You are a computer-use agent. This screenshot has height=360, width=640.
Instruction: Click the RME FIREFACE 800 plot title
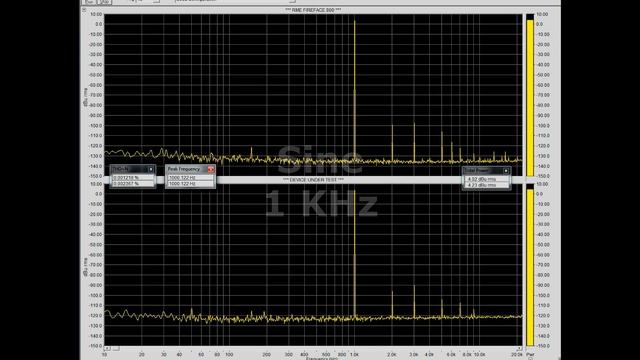coord(313,10)
